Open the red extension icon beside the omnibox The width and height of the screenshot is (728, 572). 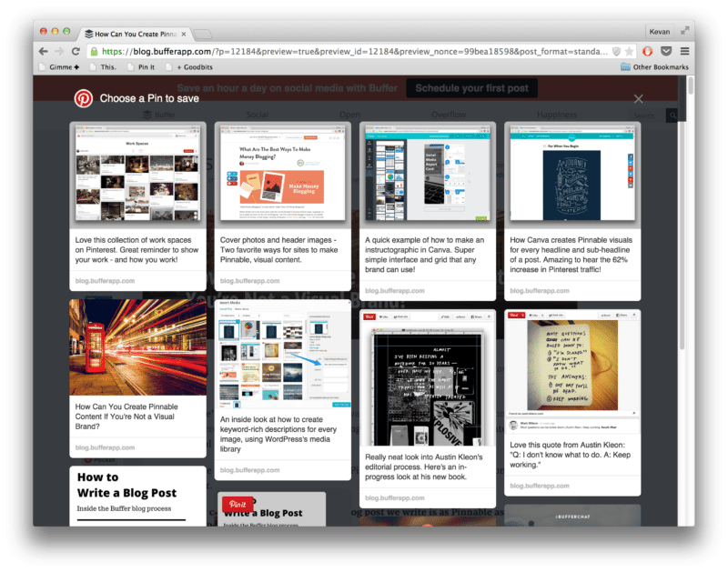coord(649,52)
